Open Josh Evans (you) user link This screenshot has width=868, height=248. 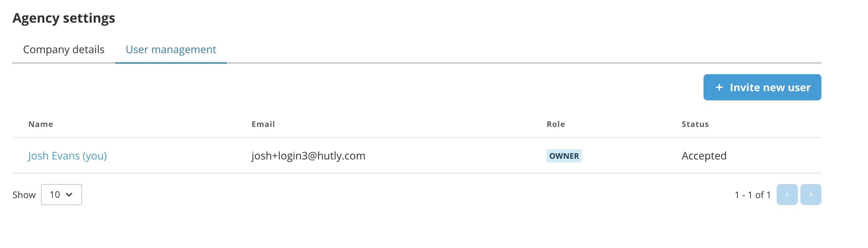click(67, 156)
